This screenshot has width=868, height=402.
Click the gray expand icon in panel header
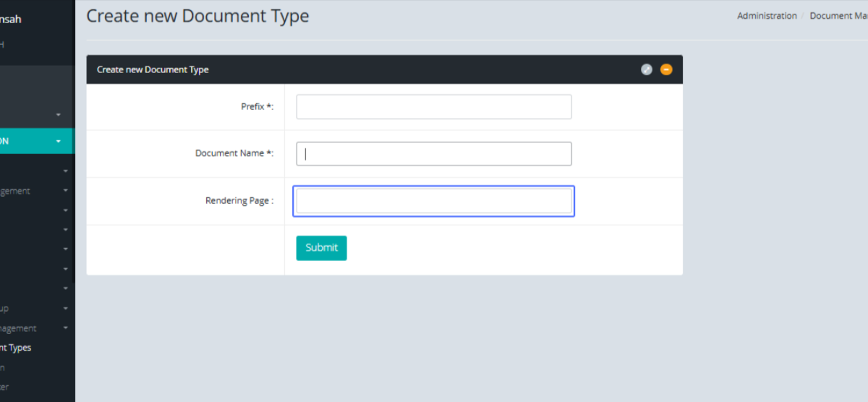point(647,69)
